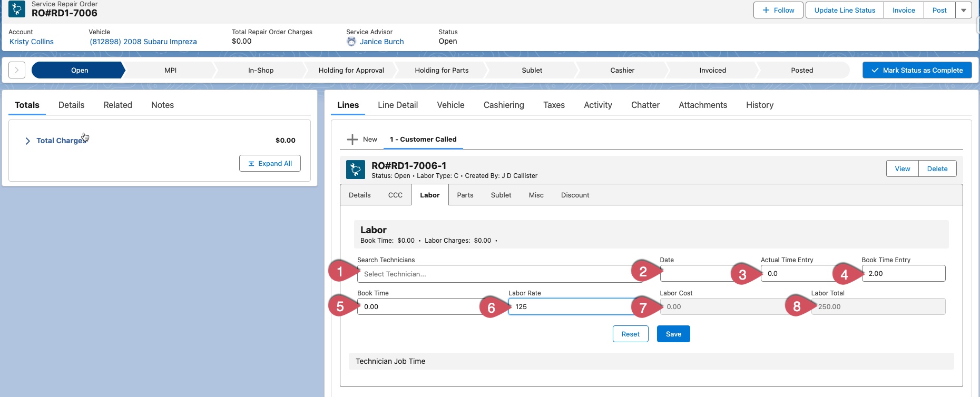The image size is (980, 397).
Task: Click the Invoice button
Action: pos(904,10)
